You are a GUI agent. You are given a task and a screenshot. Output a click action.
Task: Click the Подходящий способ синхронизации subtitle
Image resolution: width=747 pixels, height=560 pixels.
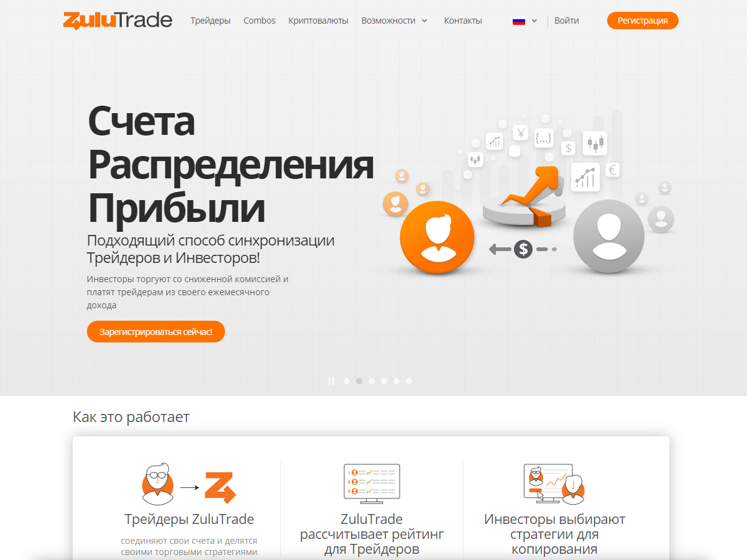coord(211,249)
